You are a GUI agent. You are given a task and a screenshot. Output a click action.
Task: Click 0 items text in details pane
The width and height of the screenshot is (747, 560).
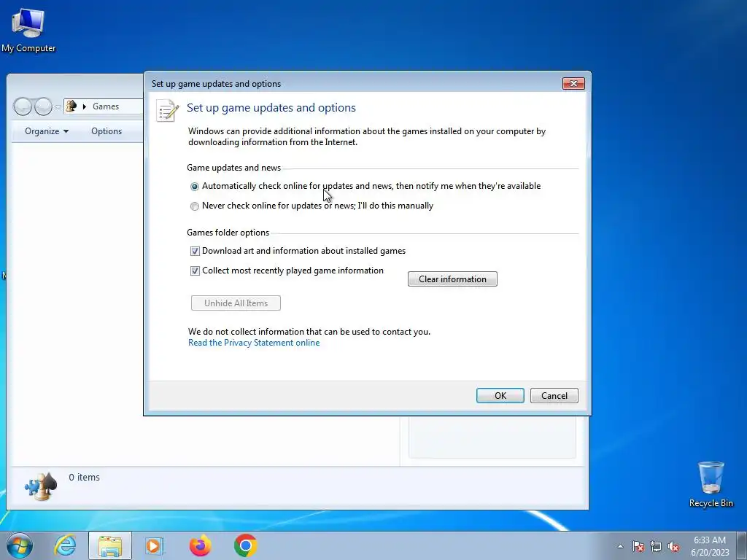click(85, 477)
